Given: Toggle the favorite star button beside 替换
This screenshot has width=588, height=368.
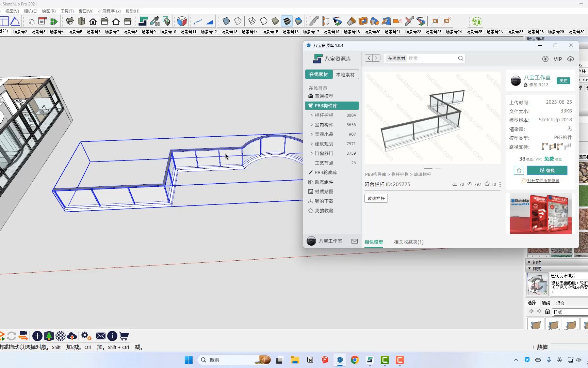Looking at the screenshot, I should [519, 170].
